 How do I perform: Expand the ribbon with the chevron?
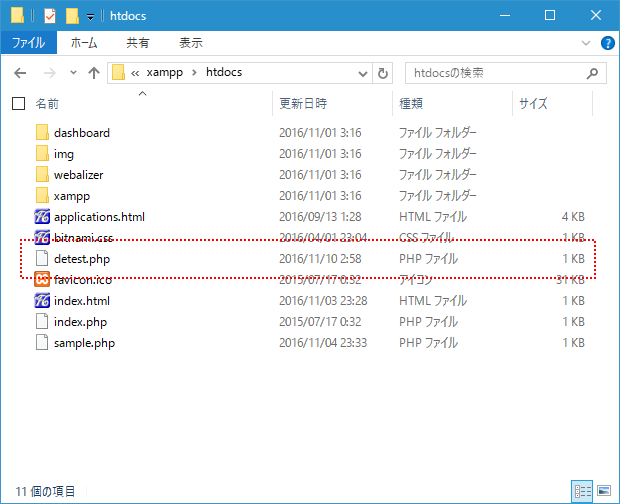point(586,43)
